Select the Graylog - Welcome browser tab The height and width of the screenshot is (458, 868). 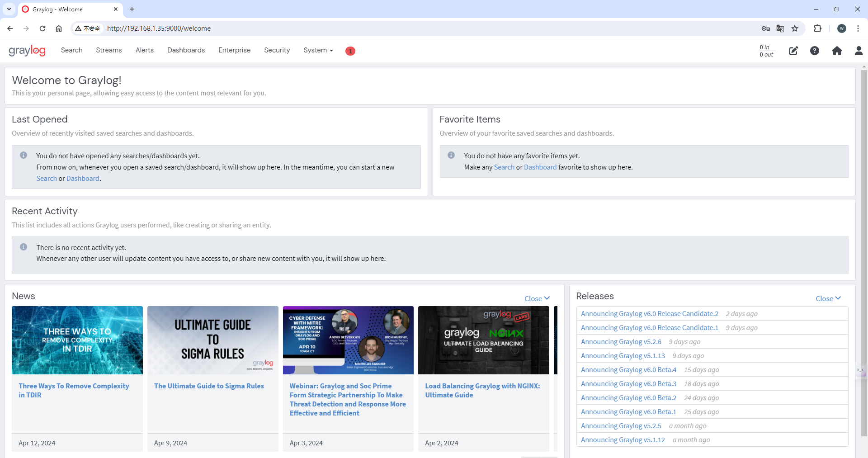[71, 9]
